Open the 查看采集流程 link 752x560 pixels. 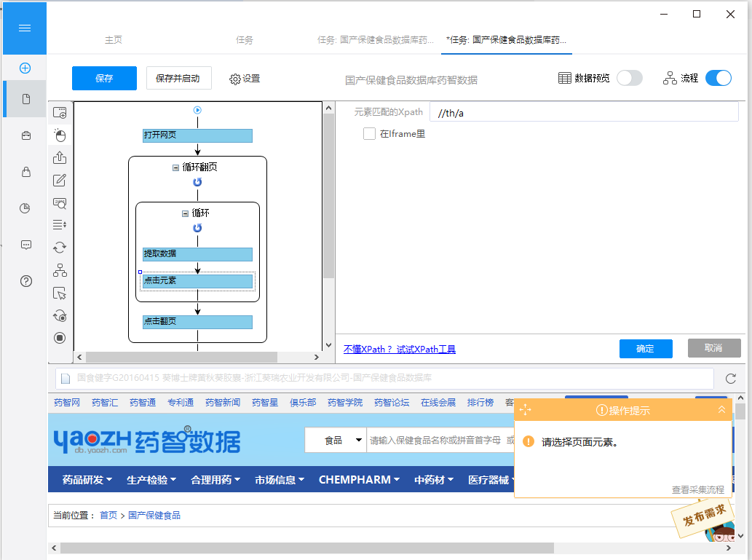[697, 489]
